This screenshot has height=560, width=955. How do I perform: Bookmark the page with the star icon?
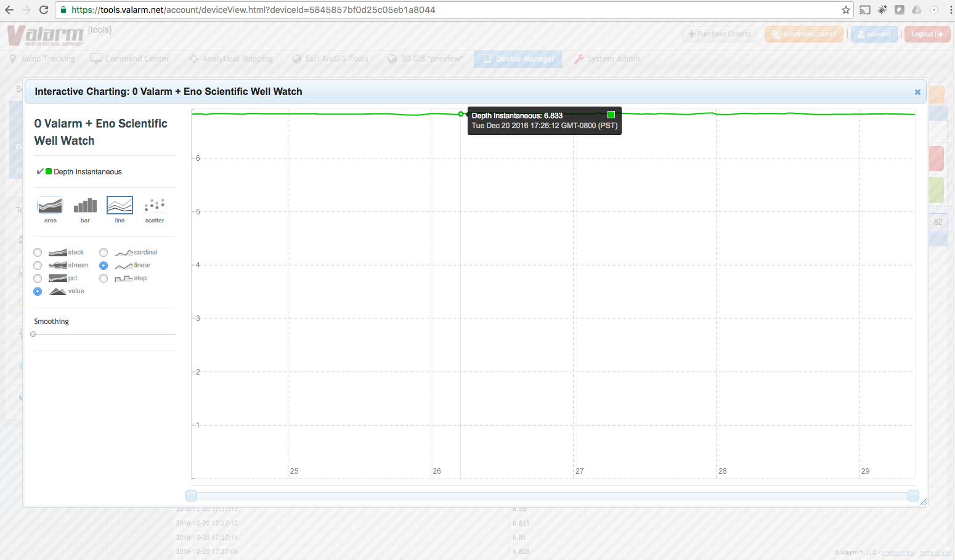[846, 10]
